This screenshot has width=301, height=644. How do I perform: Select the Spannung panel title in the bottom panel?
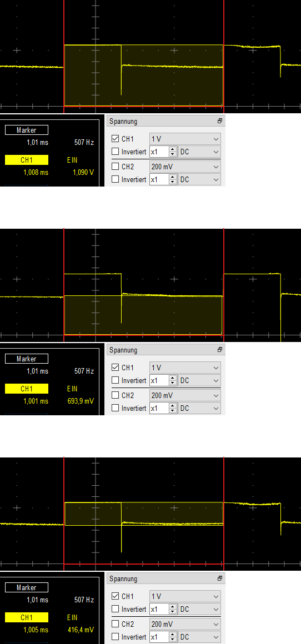coord(123,578)
